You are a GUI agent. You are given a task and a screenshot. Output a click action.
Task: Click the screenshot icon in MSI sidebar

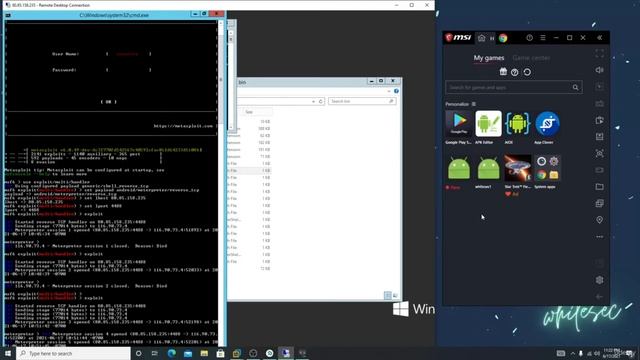pyautogui.click(x=600, y=153)
